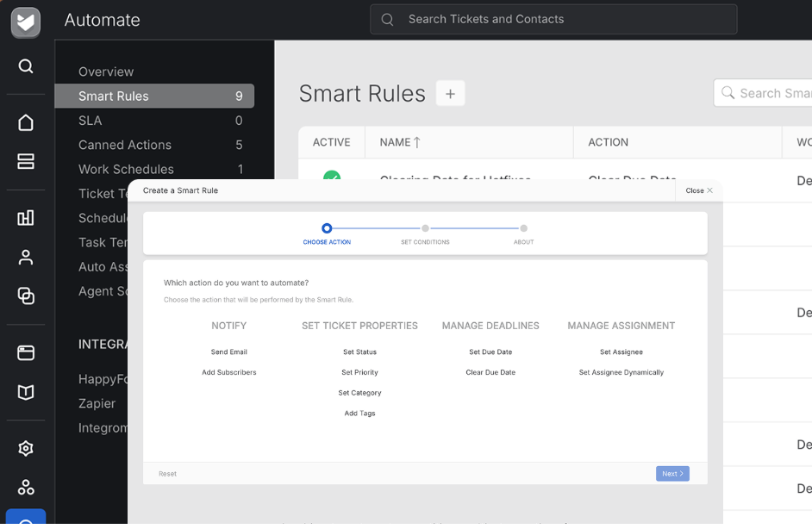The image size is (812, 529).
Task: Sort rules by Name column arrow
Action: click(x=417, y=142)
